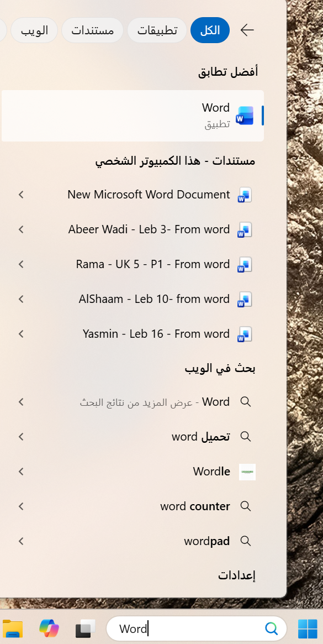Open the Word app best match

133,116
